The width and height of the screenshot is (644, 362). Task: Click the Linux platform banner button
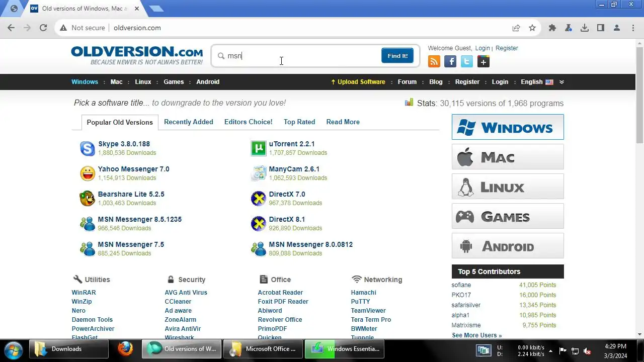point(508,187)
